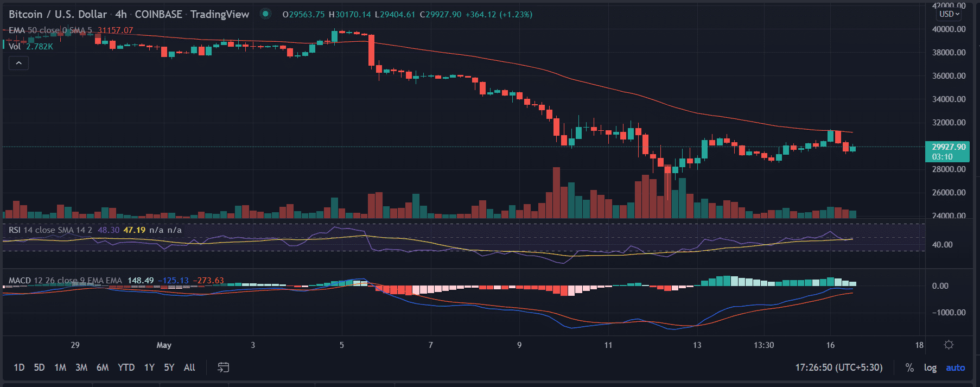Image resolution: width=980 pixels, height=387 pixels.
Task: Toggle auto scale for the price axis
Action: tap(955, 367)
